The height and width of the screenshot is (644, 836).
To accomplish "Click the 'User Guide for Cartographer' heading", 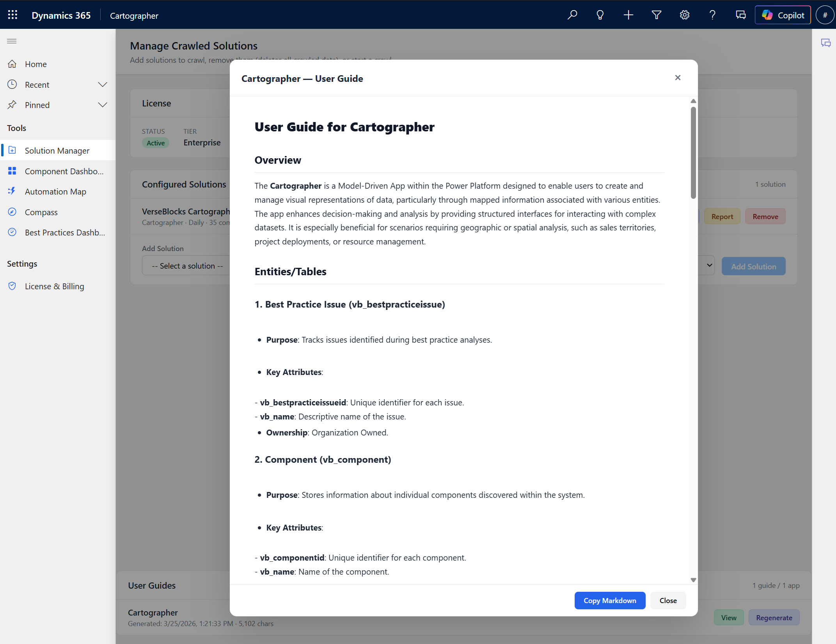I will pos(344,127).
